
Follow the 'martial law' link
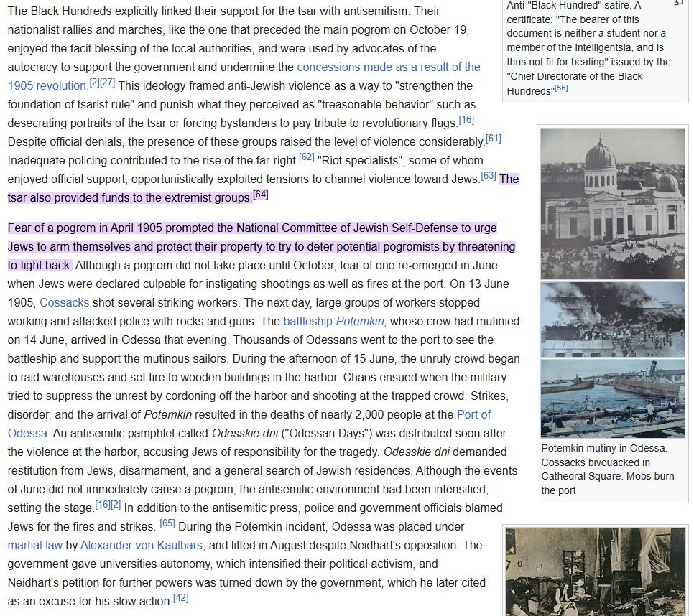coord(35,545)
